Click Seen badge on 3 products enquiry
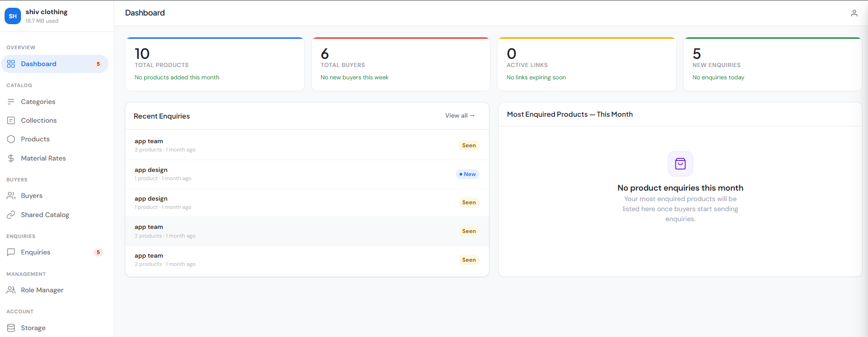 pos(469,145)
